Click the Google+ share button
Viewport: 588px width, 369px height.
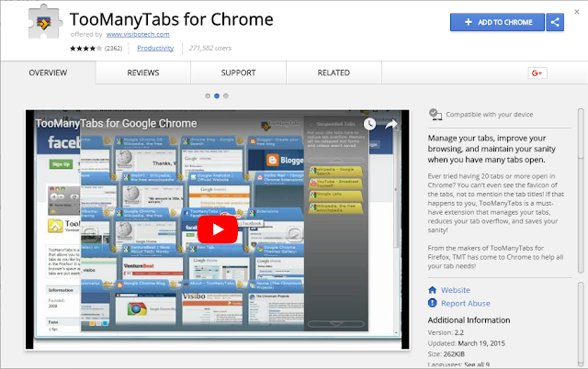coord(537,73)
